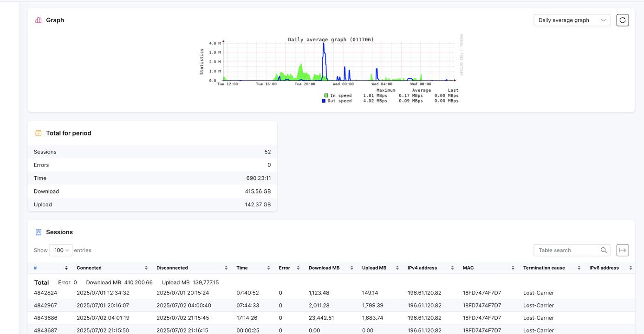Select session ID 4843686
The image size is (644, 334).
46,318
